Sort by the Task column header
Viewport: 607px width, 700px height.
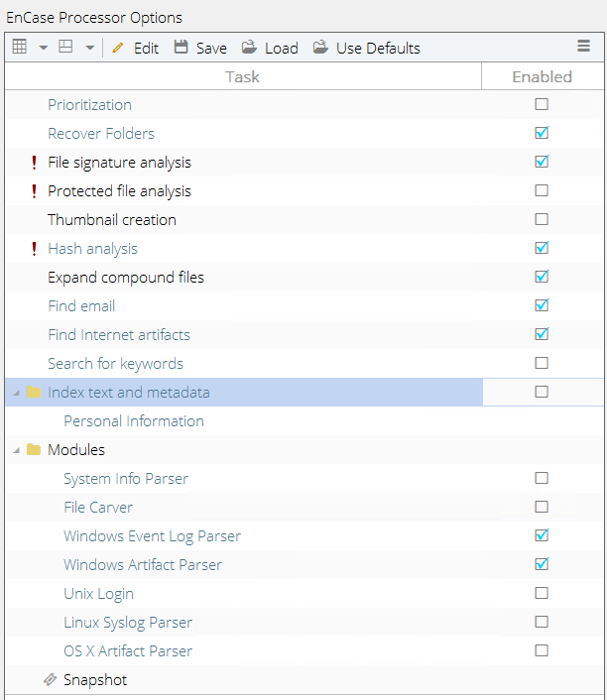tap(243, 76)
